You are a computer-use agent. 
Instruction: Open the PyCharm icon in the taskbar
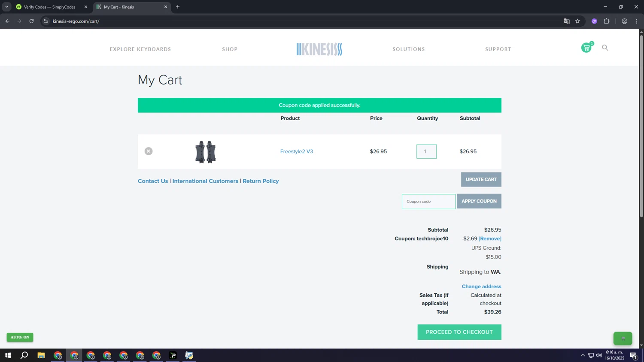(x=173, y=355)
